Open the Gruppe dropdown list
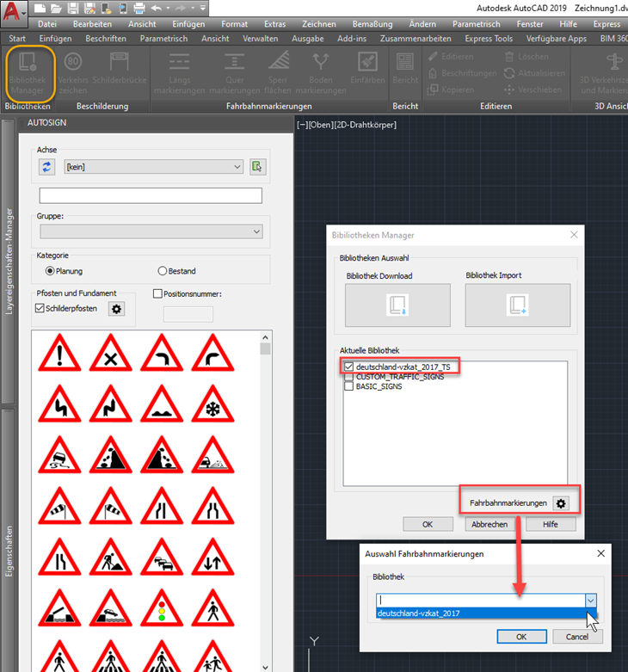628x672 pixels. pyautogui.click(x=256, y=231)
